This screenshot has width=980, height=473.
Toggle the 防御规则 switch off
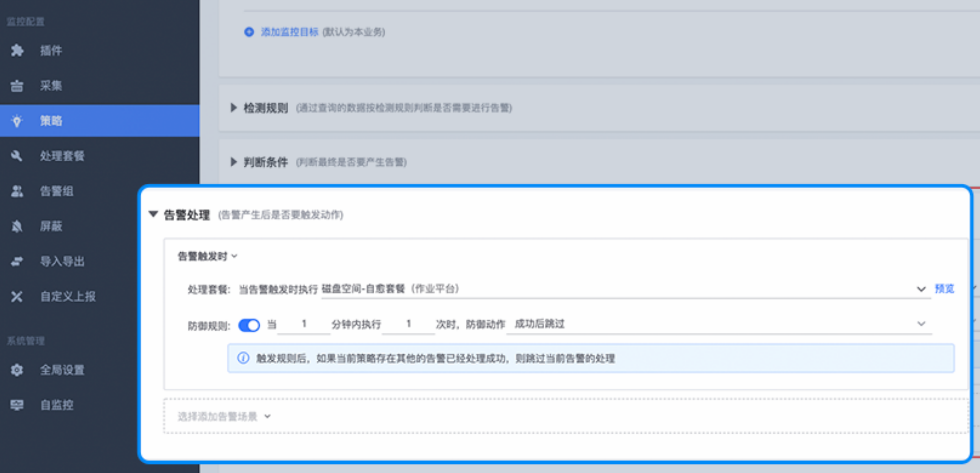tap(249, 325)
